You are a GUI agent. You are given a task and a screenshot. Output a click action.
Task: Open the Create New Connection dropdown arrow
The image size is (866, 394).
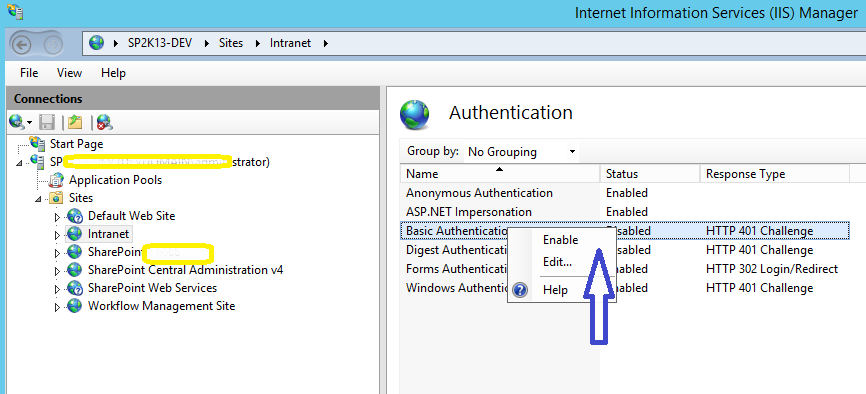pos(29,123)
